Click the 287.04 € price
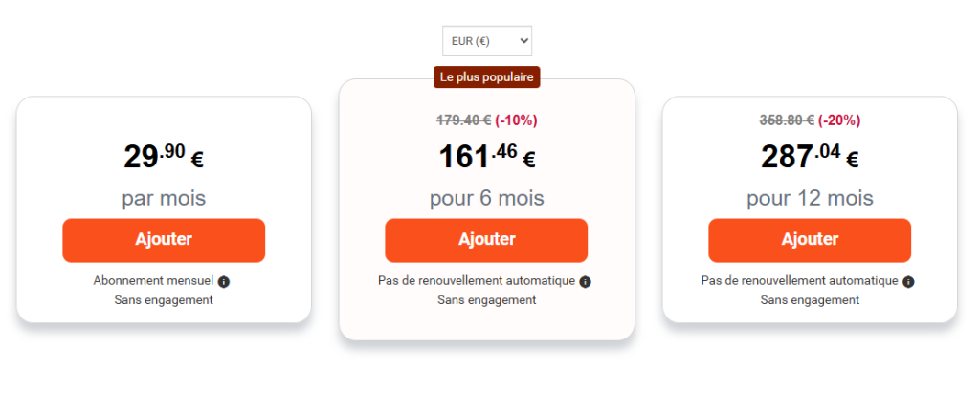 pos(810,156)
